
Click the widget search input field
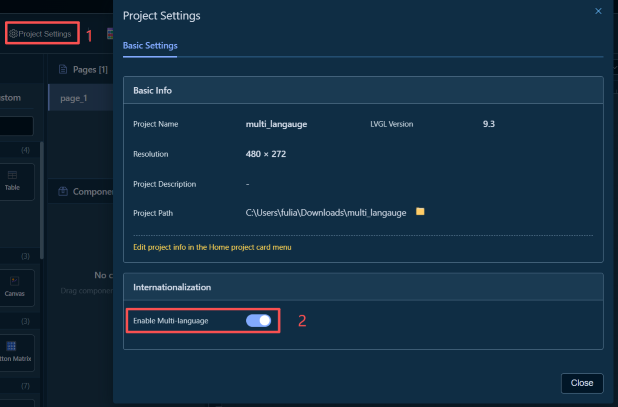click(16, 127)
